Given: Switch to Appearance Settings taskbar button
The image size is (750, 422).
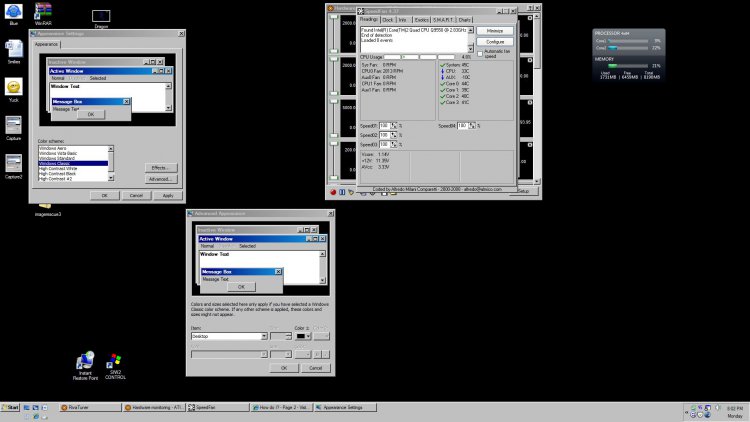Looking at the screenshot, I should click(x=345, y=408).
